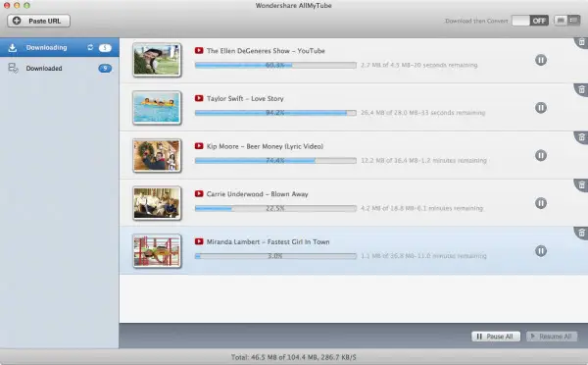Click the 94.2% progress bar
Image resolution: width=588 pixels, height=365 pixels.
click(x=275, y=113)
